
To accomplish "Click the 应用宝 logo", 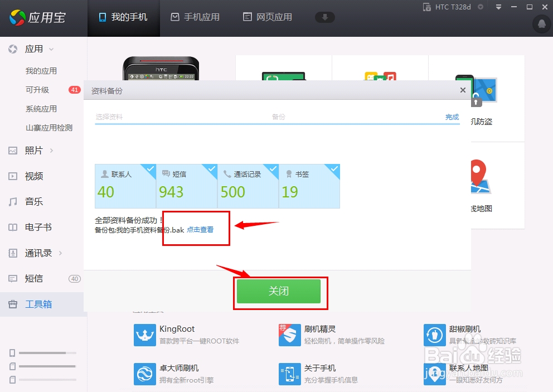I will (35, 17).
